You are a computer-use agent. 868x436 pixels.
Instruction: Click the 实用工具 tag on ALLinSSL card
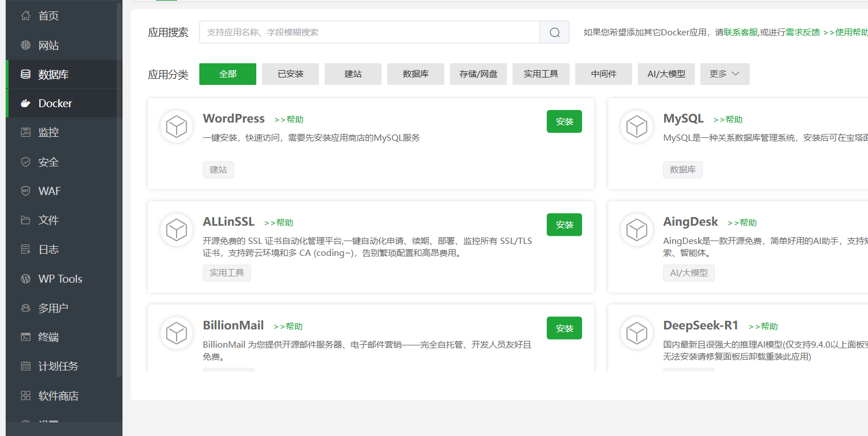click(x=227, y=273)
